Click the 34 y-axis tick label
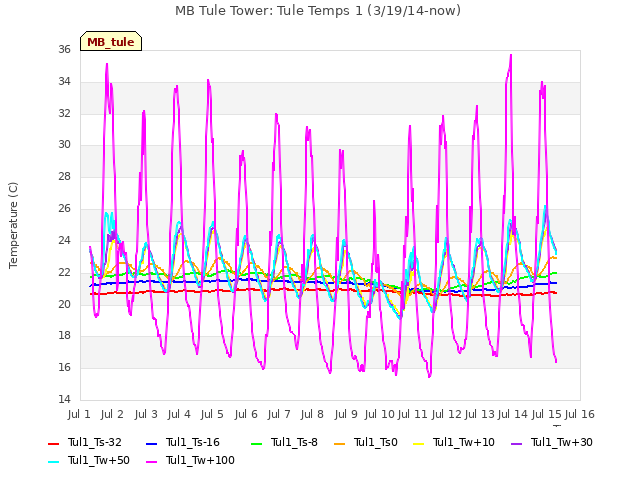Screen dimensions: 640x480 64,81
